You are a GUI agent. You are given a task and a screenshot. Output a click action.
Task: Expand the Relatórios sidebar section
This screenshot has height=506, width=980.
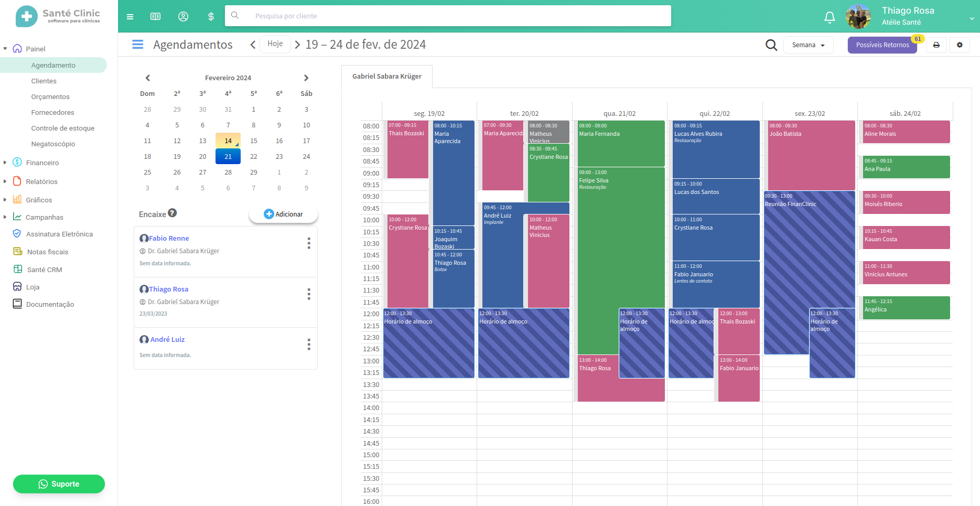[x=41, y=181]
